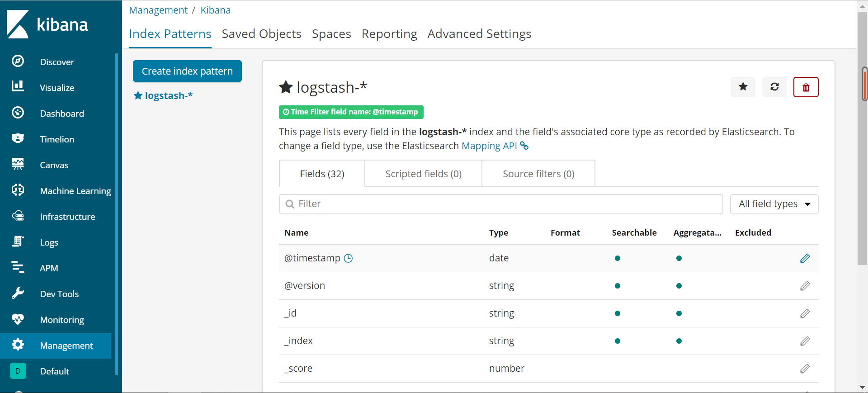
Task: Switch to Index Patterns tab
Action: 170,34
